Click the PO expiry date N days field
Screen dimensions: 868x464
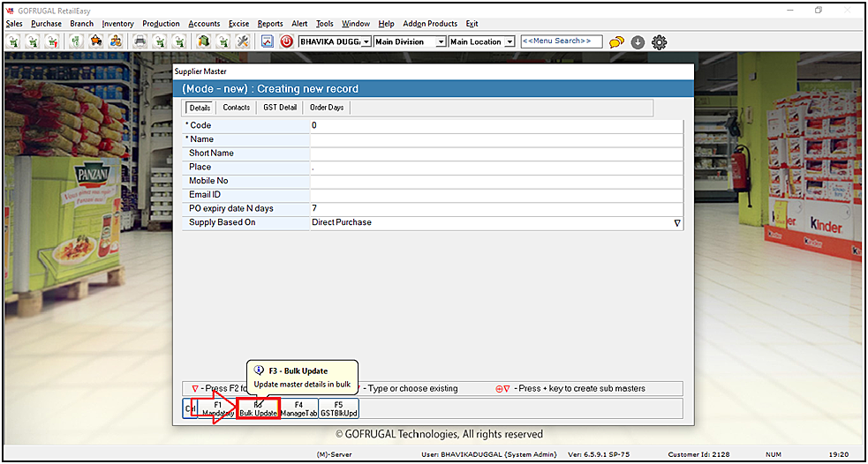pyautogui.click(x=496, y=208)
